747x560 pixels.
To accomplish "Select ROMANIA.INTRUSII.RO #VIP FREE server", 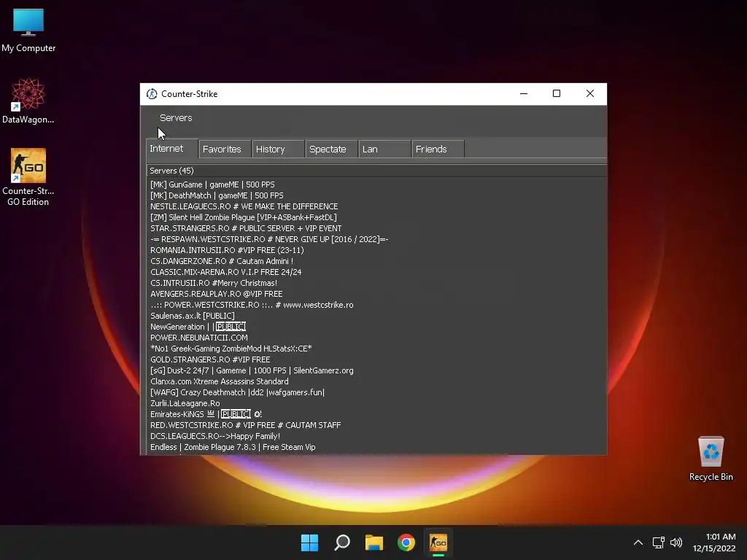I will pyautogui.click(x=376, y=251).
